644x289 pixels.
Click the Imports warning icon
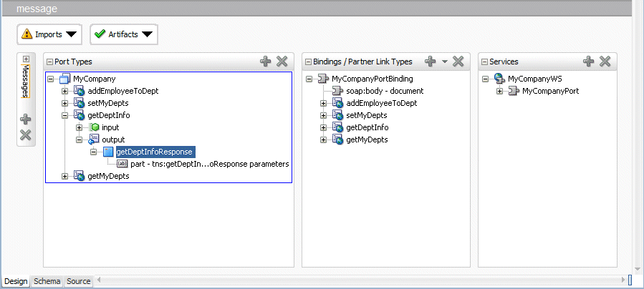click(27, 34)
